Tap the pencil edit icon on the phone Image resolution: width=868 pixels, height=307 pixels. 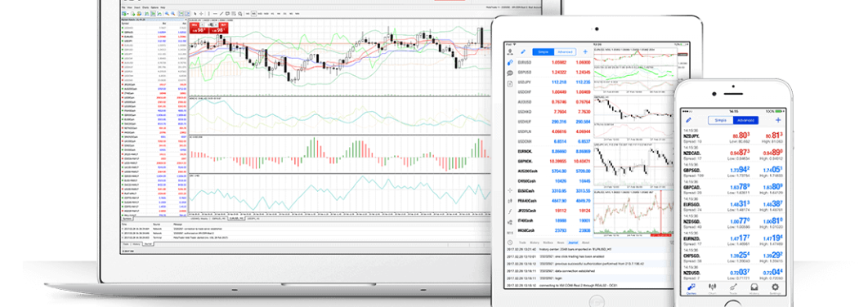click(689, 119)
